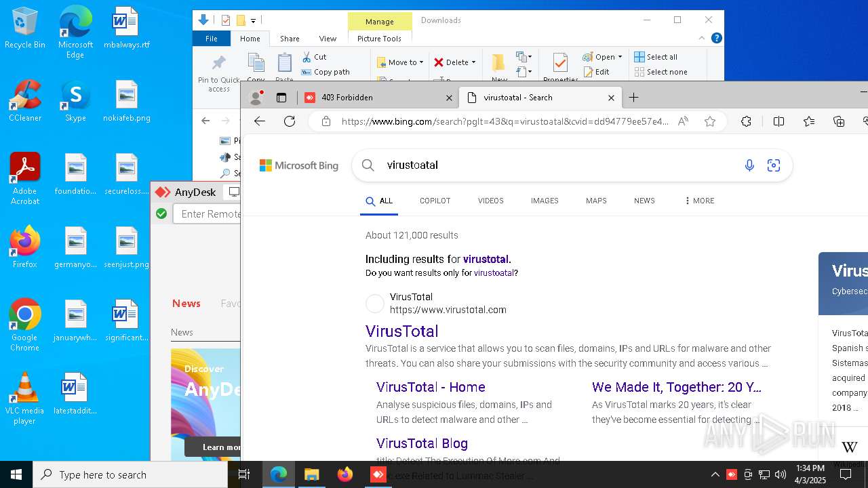
Task: Click the News tab in AnyDesk
Action: coord(186,304)
